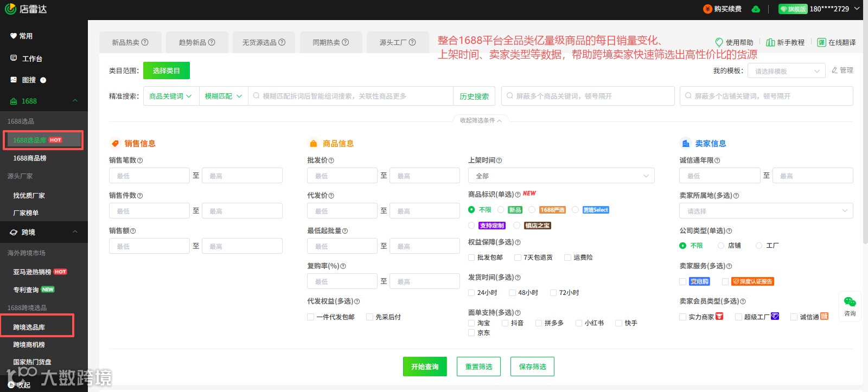Click the help icon beside 趋势新品
This screenshot has height=392, width=868.
coord(212,42)
